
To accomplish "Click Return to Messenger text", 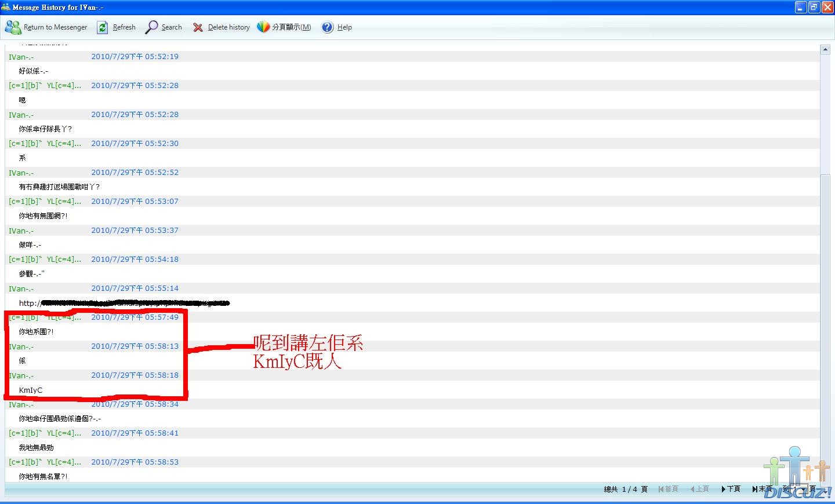I will (x=55, y=27).
